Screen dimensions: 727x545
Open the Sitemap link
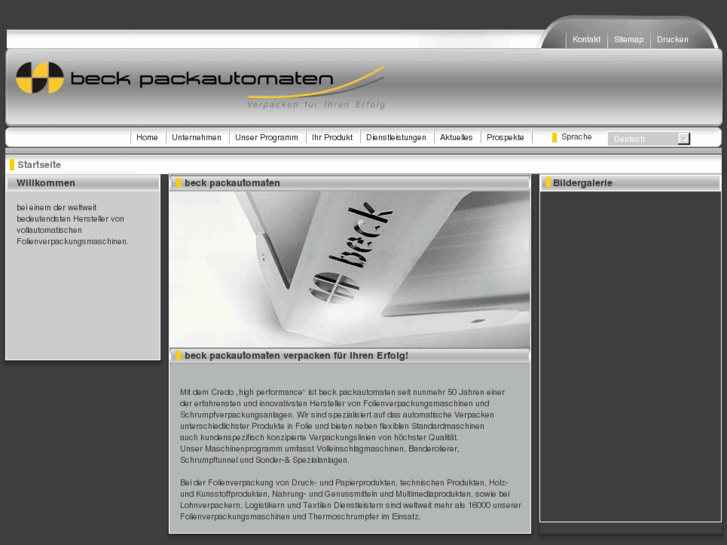pos(629,39)
